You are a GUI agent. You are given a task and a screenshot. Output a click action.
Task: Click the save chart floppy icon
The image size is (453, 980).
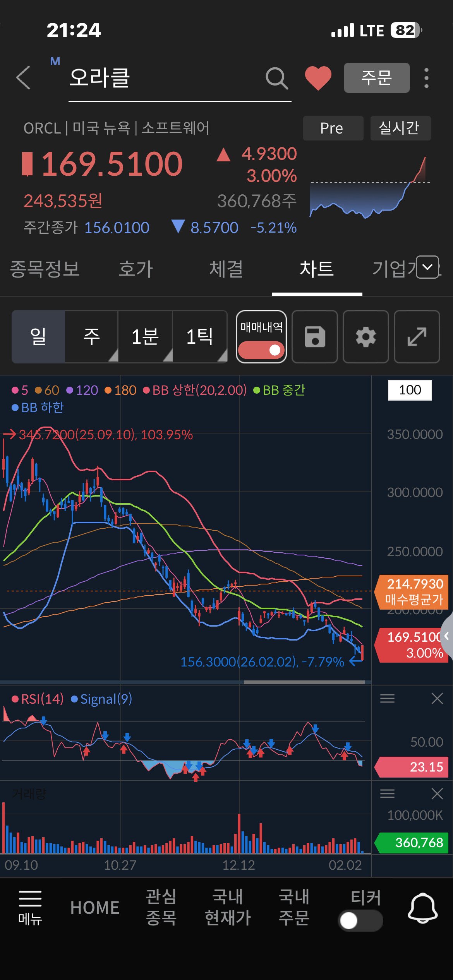coord(315,336)
